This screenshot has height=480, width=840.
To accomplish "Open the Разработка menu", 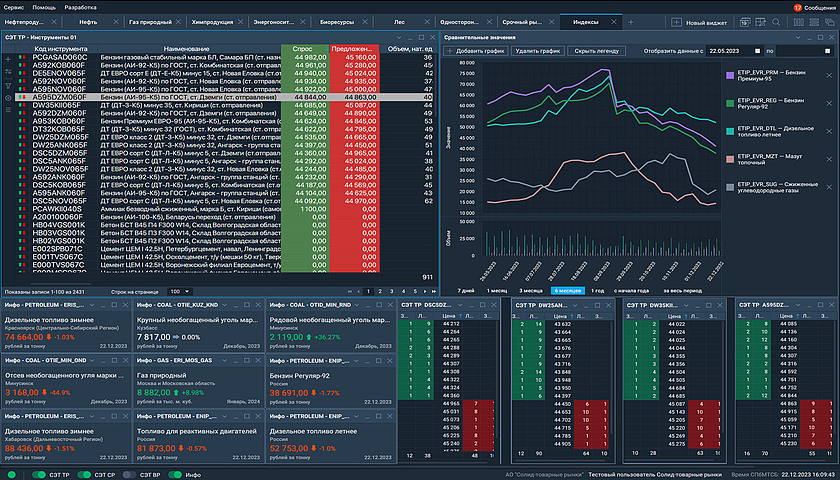I will pos(80,7).
